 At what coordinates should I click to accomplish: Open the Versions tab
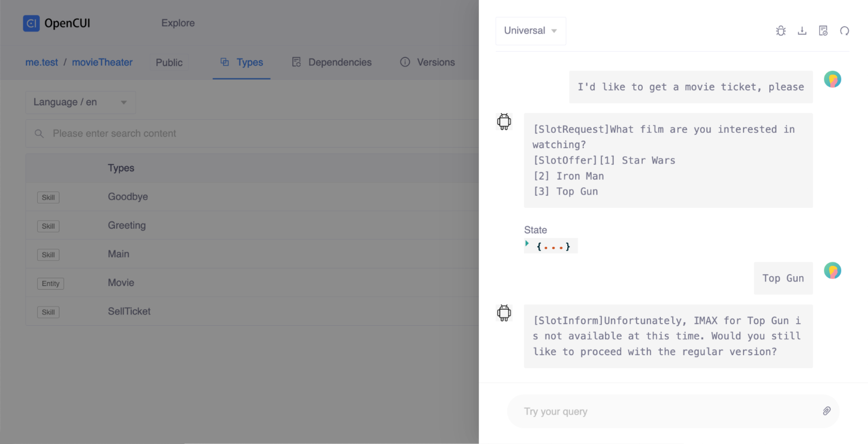435,62
